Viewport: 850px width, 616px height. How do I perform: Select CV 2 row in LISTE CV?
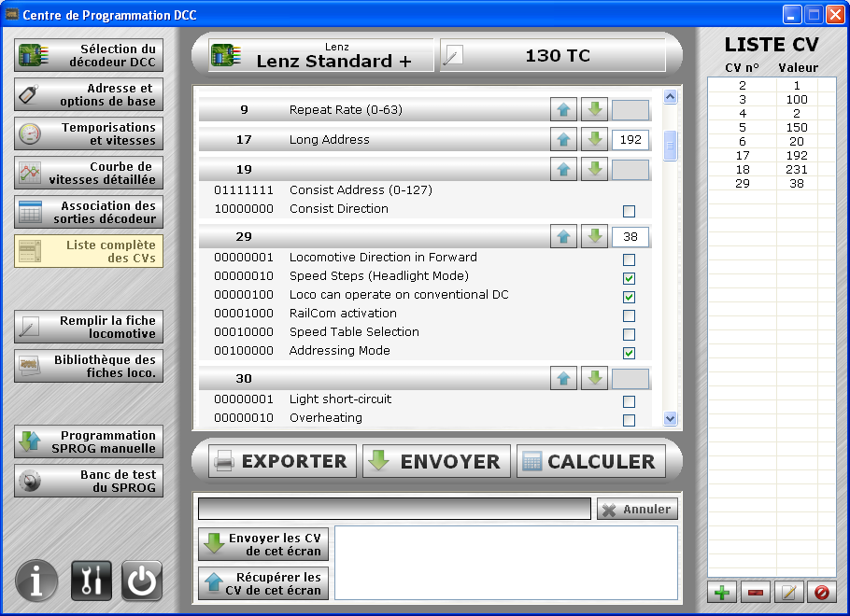pos(772,86)
